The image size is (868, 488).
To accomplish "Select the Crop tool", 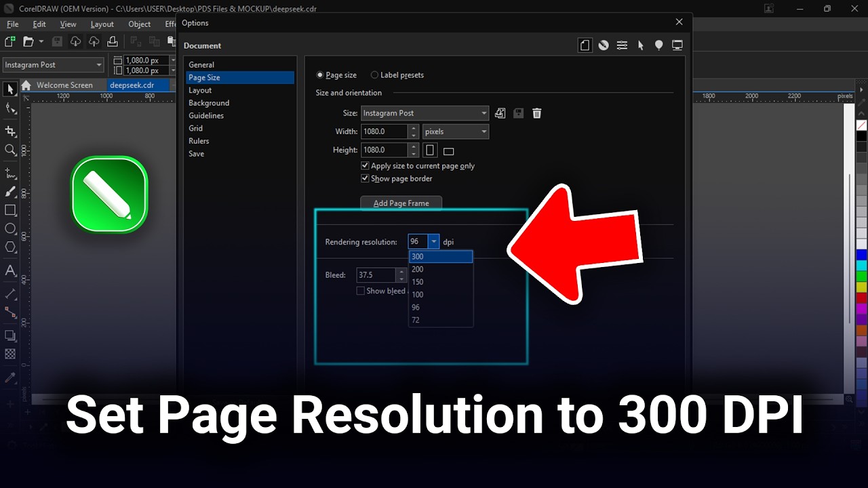I will 10,131.
